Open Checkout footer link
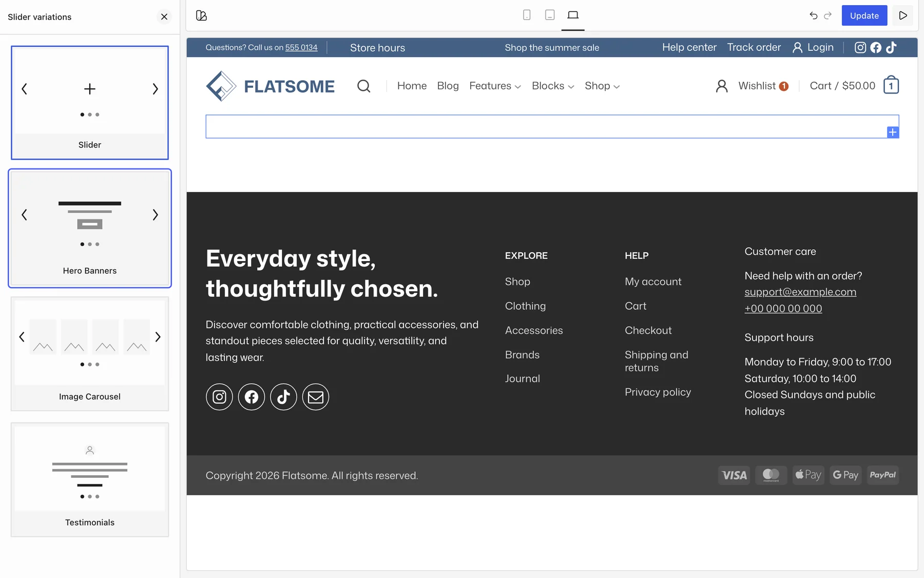Viewport: 924px width, 578px height. click(x=648, y=330)
